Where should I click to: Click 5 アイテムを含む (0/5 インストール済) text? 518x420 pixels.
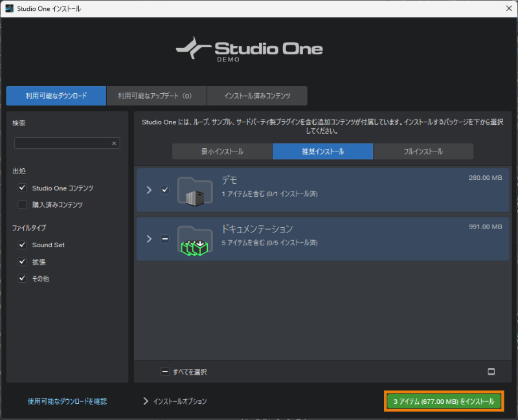[x=269, y=243]
